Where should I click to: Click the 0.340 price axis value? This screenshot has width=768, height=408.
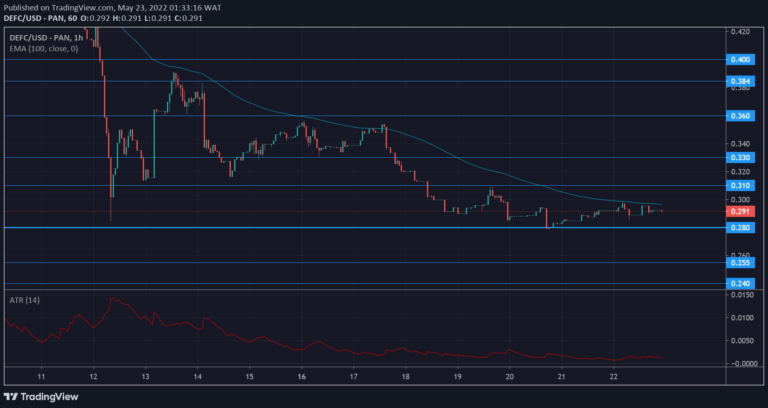(x=740, y=144)
